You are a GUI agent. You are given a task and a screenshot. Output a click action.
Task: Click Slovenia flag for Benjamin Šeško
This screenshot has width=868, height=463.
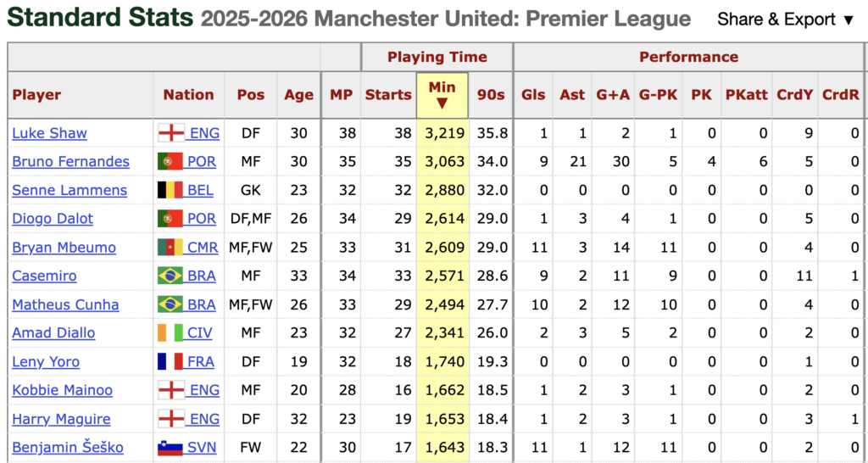pos(171,448)
